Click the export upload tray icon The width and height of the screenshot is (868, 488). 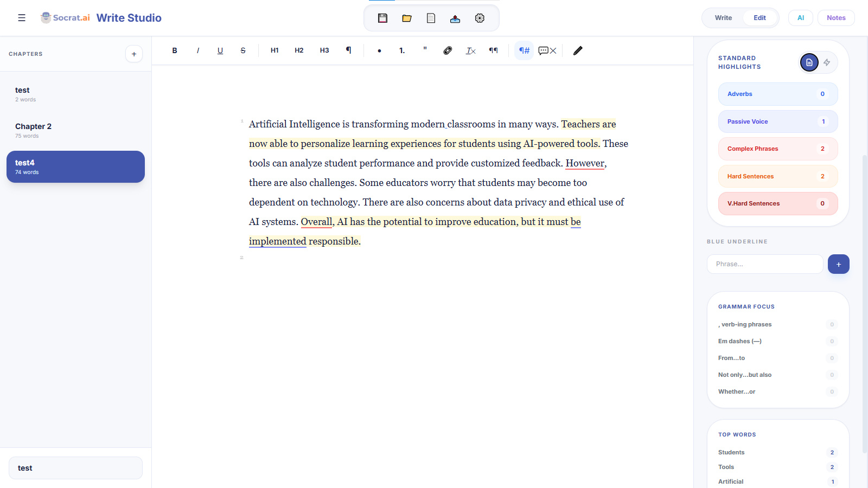[455, 18]
